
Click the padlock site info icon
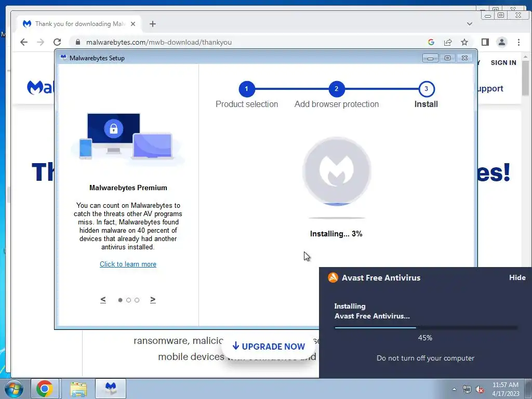point(78,42)
